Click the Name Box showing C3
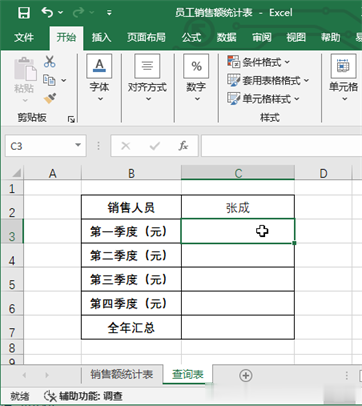The image size is (362, 406). pyautogui.click(x=39, y=146)
